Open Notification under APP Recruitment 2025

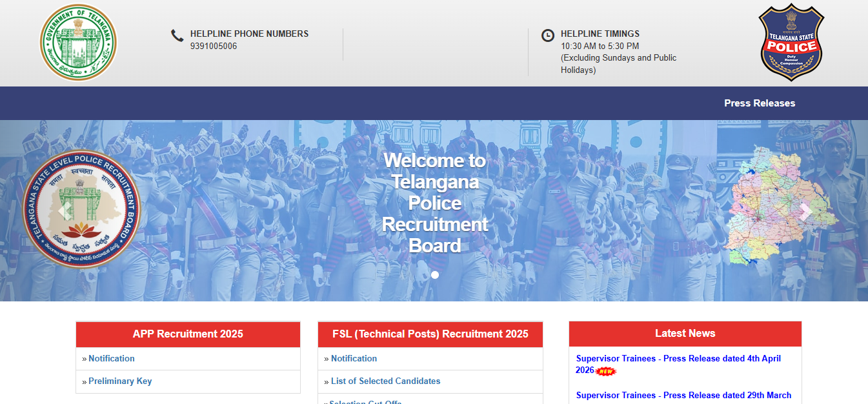point(112,359)
